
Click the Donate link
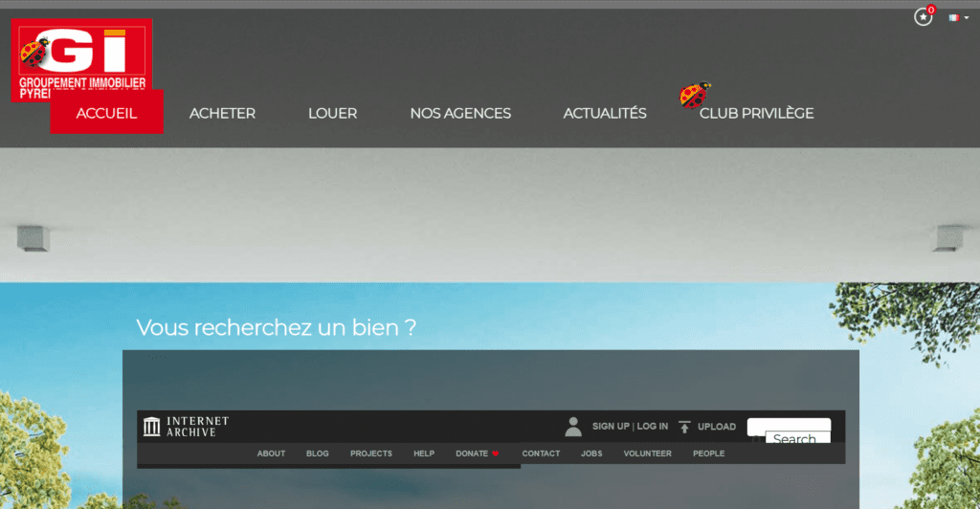472,454
